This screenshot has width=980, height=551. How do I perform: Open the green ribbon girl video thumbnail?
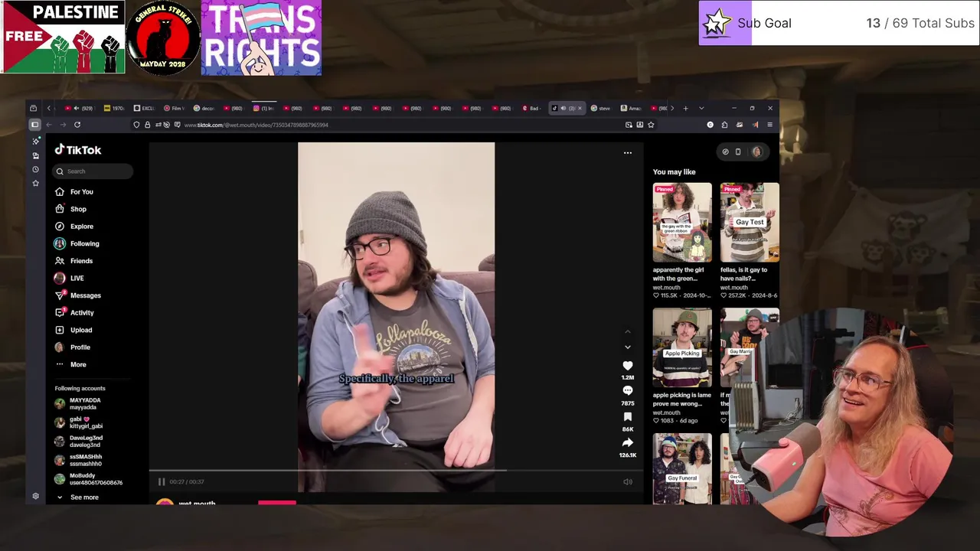click(x=682, y=223)
